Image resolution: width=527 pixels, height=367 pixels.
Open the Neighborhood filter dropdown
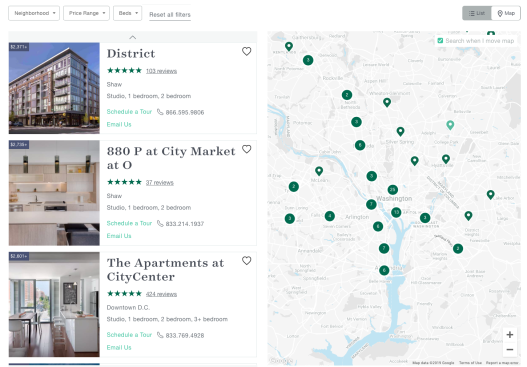34,13
